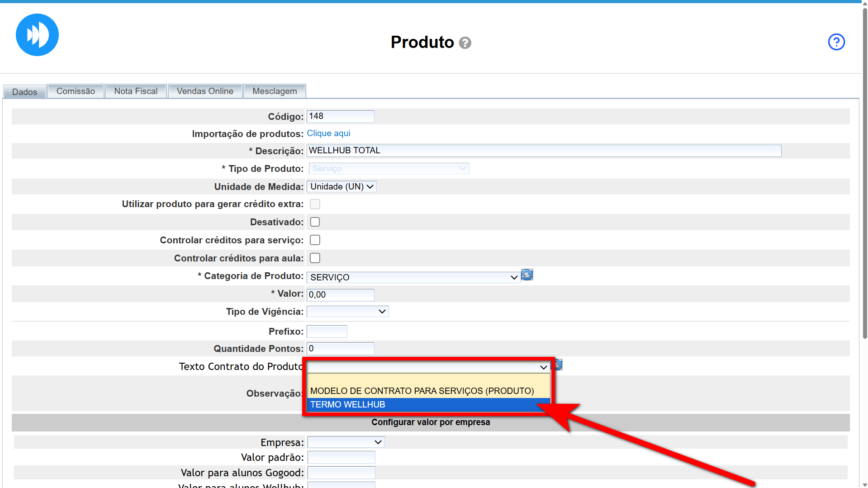Screen dimensions: 868x488
Task: Click the Descrição text field
Action: (543, 151)
